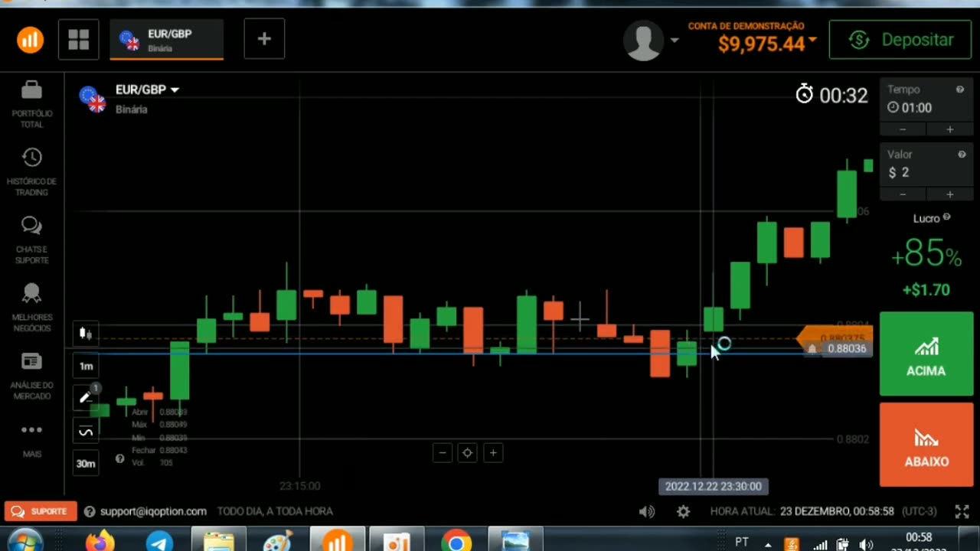Increase the Tempo expiration with plus
The height and width of the screenshot is (551, 980).
pyautogui.click(x=949, y=129)
